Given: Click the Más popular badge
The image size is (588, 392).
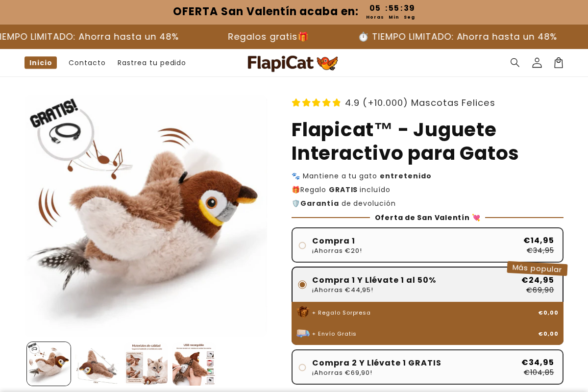Looking at the screenshot, I should point(537,269).
